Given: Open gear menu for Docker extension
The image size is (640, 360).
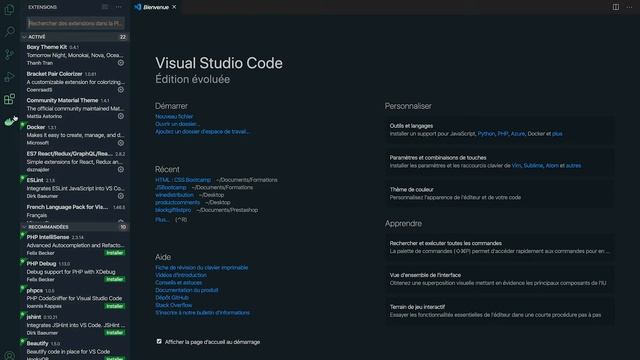Looking at the screenshot, I should click(121, 143).
